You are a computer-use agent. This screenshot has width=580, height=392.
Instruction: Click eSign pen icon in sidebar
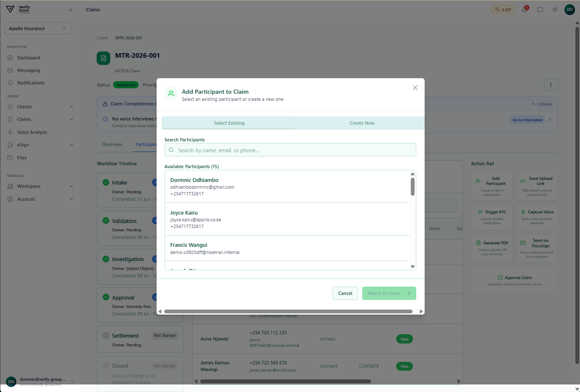click(10, 145)
